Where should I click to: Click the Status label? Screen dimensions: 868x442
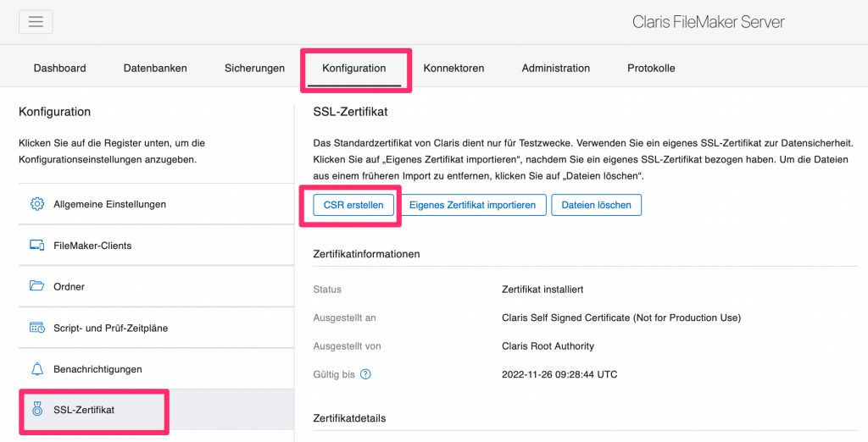tap(327, 290)
